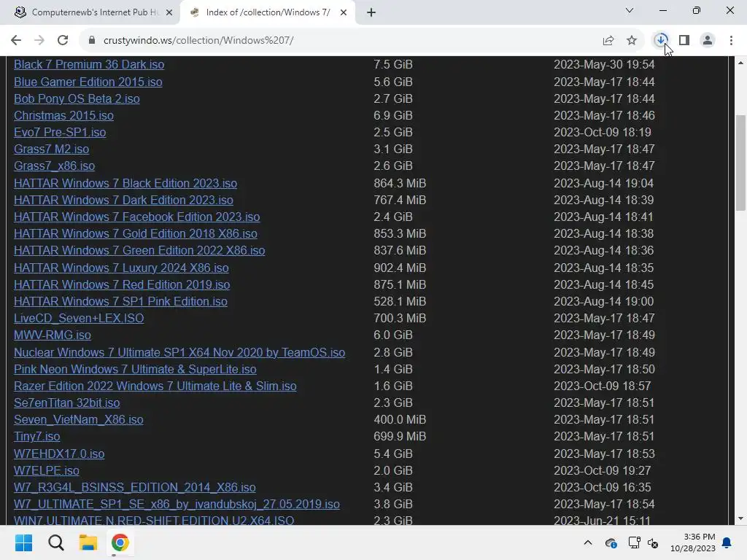Download HATTAR Windows 7 Luxury 2024 X86.iso

click(122, 268)
